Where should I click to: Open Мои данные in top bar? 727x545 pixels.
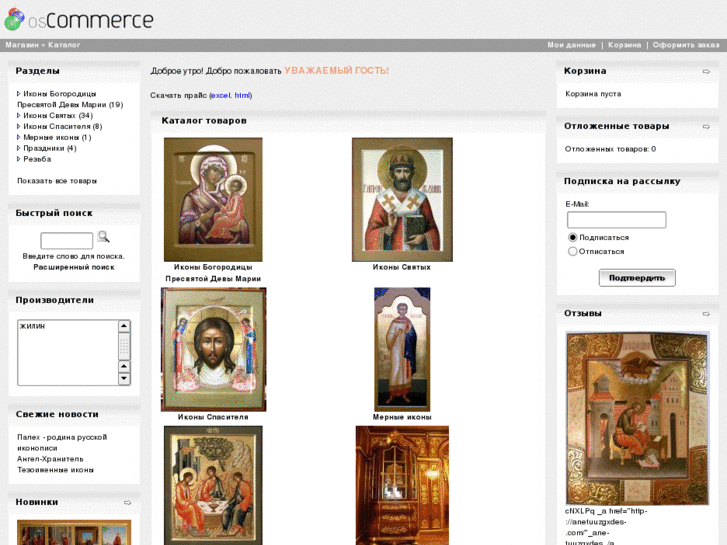point(571,45)
